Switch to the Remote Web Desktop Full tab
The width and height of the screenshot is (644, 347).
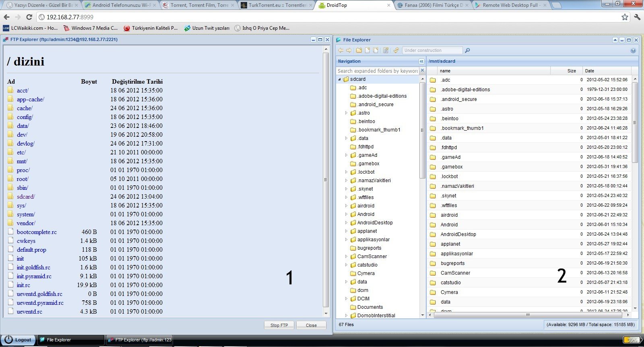(x=510, y=5)
